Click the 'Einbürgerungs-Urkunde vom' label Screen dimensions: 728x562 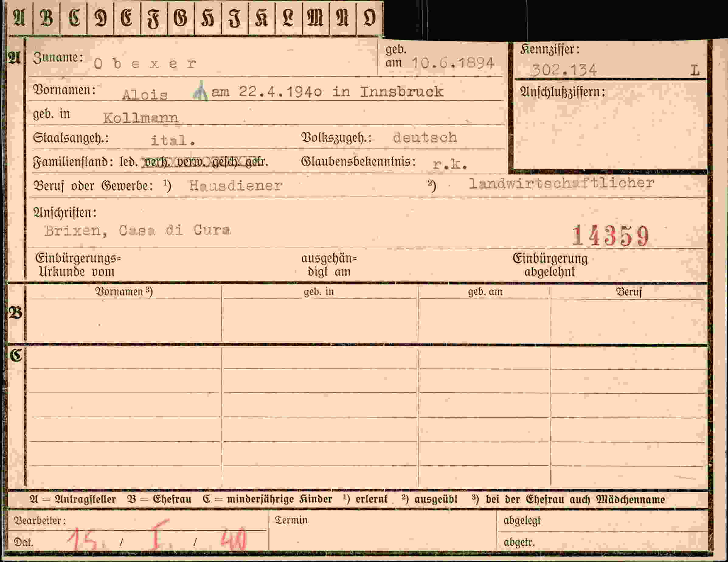78,265
